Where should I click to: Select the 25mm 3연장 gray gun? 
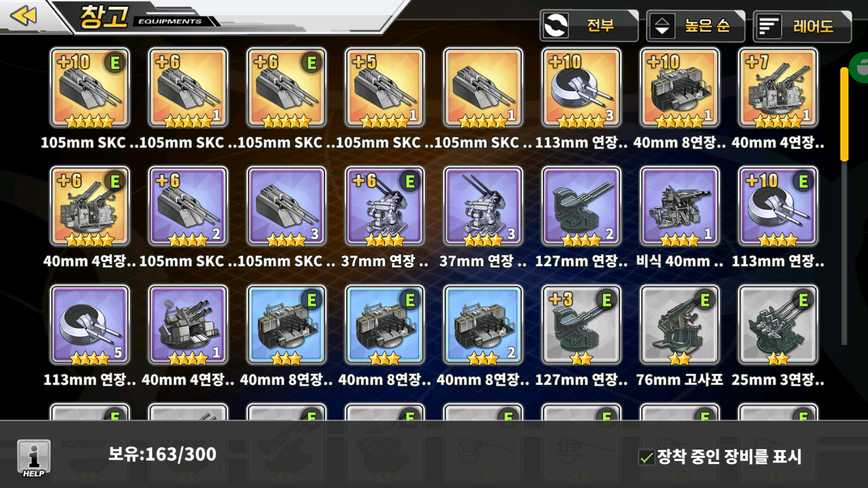point(778,325)
